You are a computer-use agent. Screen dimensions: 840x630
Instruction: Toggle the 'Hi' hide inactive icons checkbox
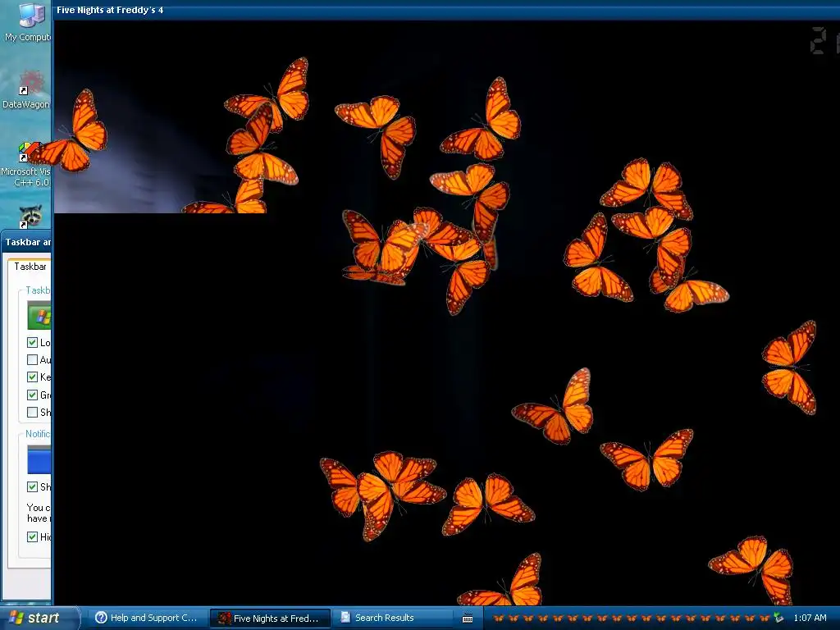coord(32,536)
